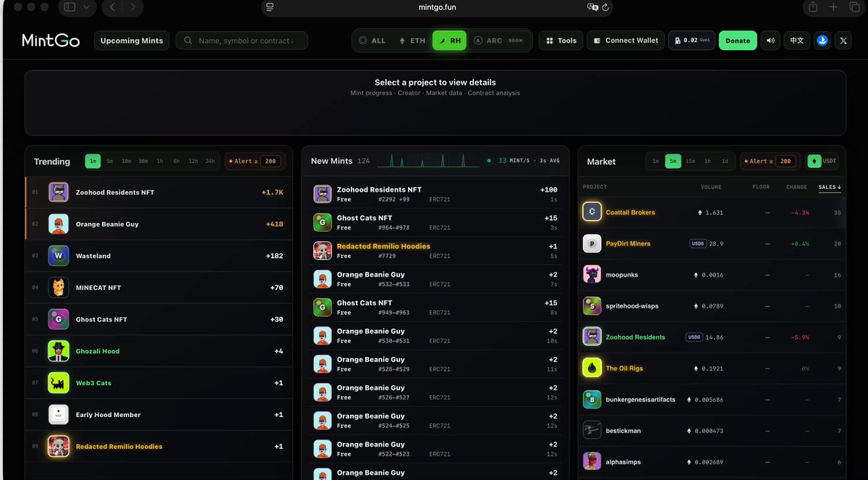
Task: Focus the name, symbol or contract search field
Action: 242,41
